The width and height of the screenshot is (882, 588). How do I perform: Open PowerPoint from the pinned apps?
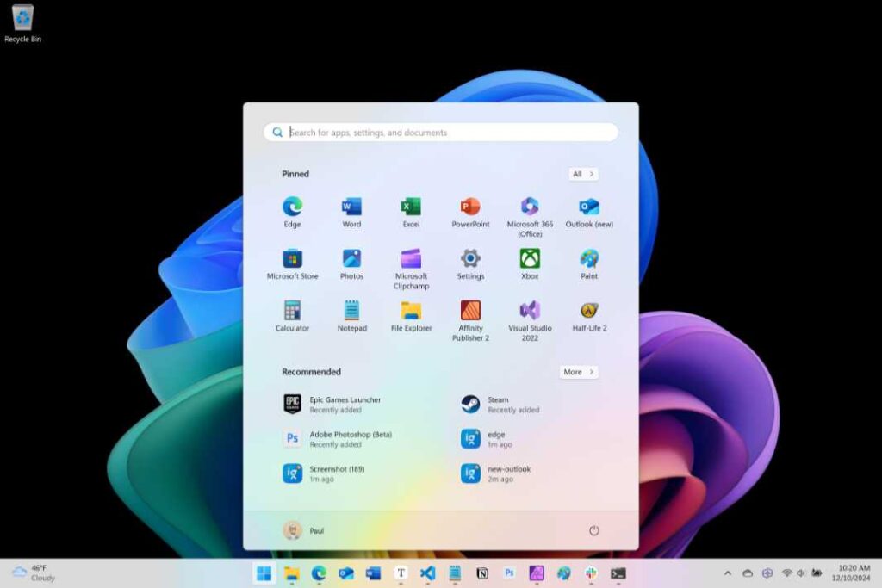click(x=469, y=207)
